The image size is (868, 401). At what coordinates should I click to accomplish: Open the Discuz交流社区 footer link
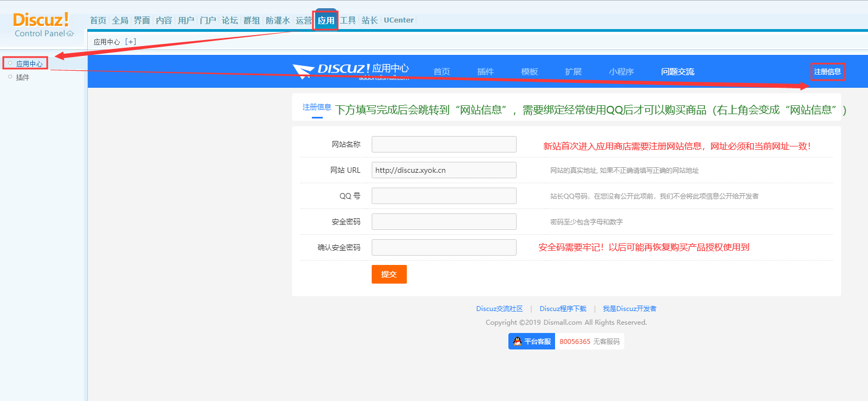[x=500, y=309]
